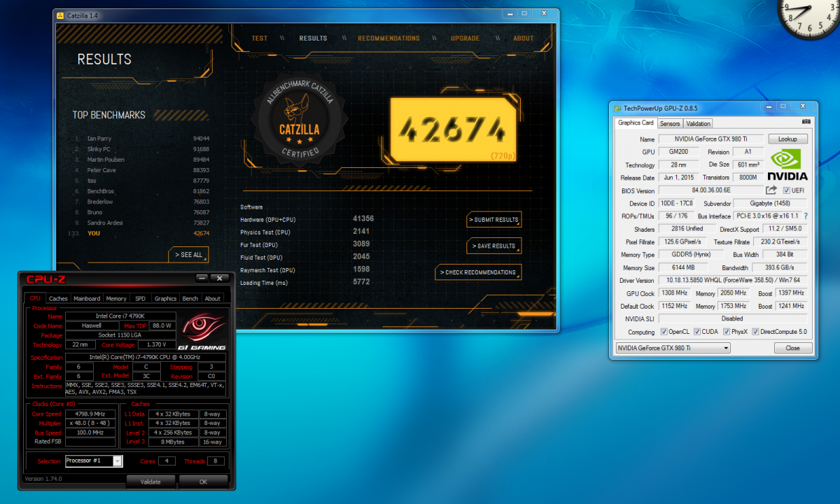Screen dimensions: 840x504
Task: Select the CPU tab in CPU-Z
Action: click(x=35, y=298)
